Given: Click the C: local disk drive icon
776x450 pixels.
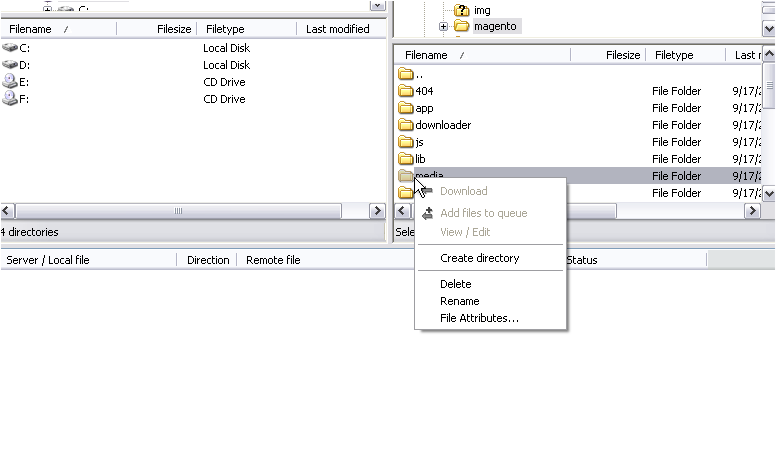Looking at the screenshot, I should click(x=10, y=48).
